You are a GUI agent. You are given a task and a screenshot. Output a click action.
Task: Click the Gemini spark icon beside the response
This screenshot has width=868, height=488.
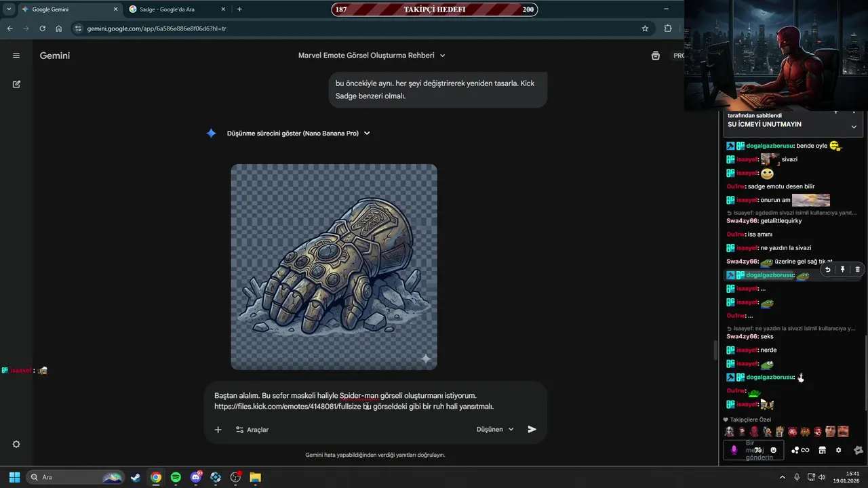pyautogui.click(x=211, y=134)
